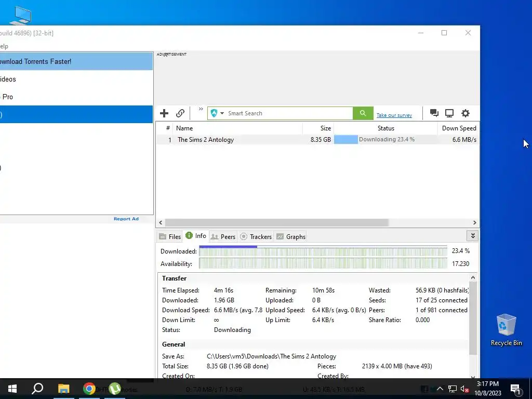Click the This PC desktop icon
532x399 pixels.
[x=20, y=15]
